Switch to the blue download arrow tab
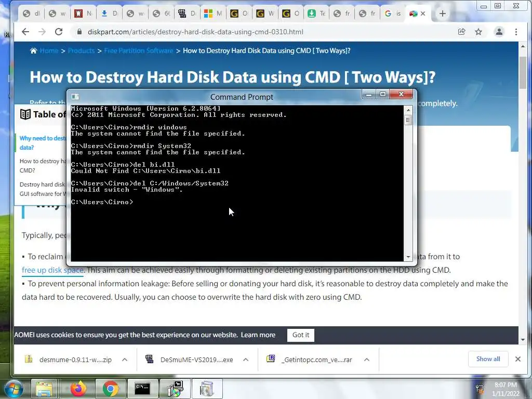This screenshot has width=532, height=399. pyautogui.click(x=109, y=14)
